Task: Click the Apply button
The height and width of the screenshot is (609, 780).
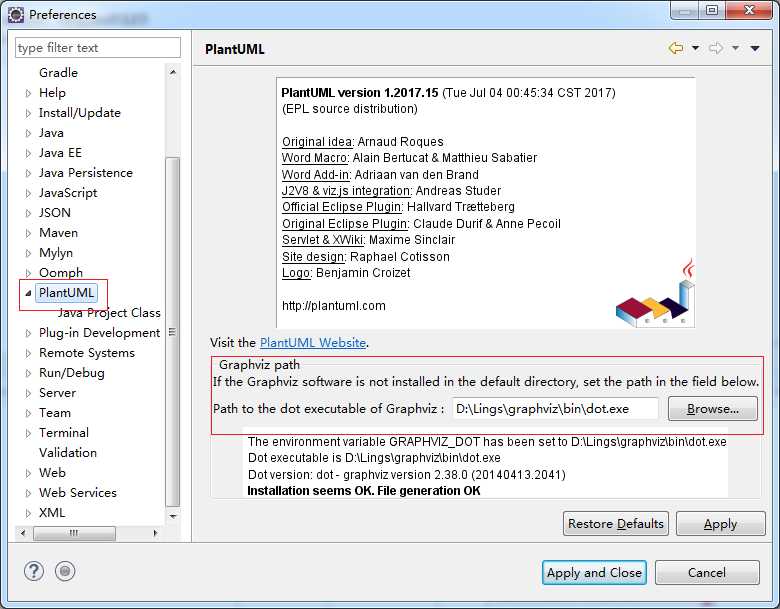Action: [x=720, y=524]
